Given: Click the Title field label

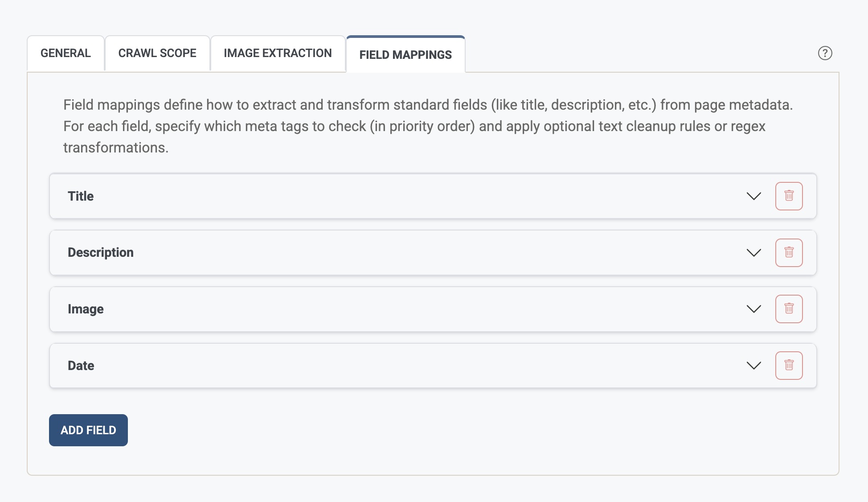Looking at the screenshot, I should coord(81,196).
